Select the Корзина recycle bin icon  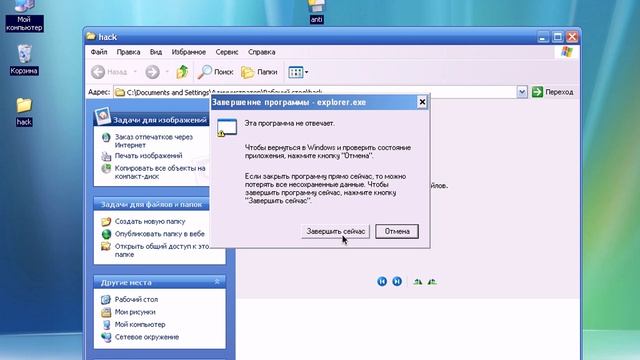[x=24, y=60]
